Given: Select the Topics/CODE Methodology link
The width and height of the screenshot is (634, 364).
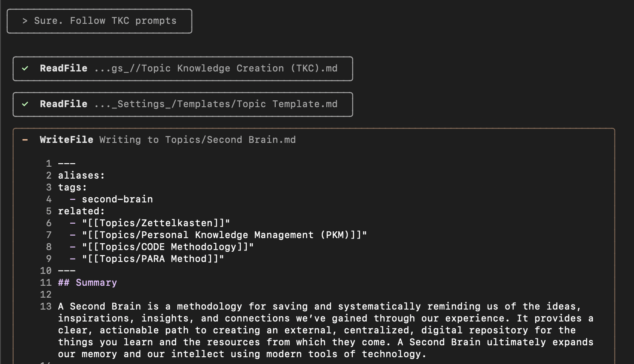Looking at the screenshot, I should (x=168, y=247).
